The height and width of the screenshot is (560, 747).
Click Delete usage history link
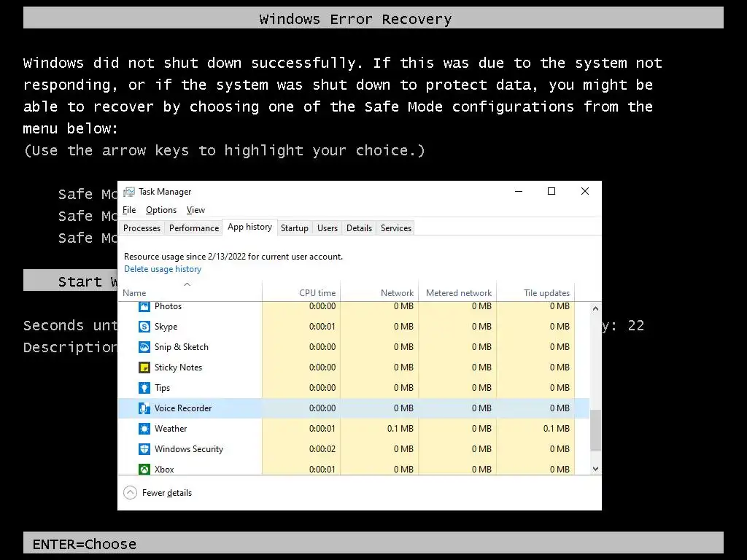click(163, 269)
